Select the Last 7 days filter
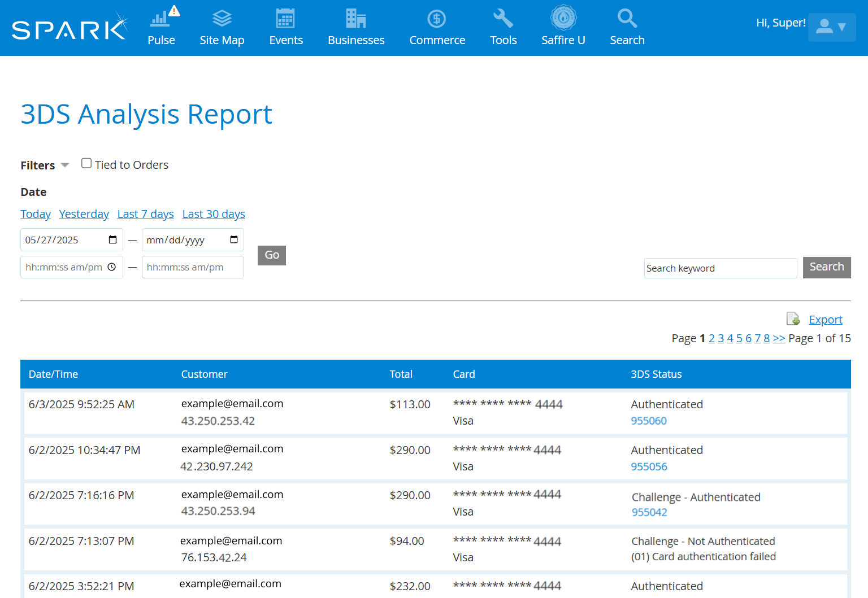 click(x=145, y=214)
